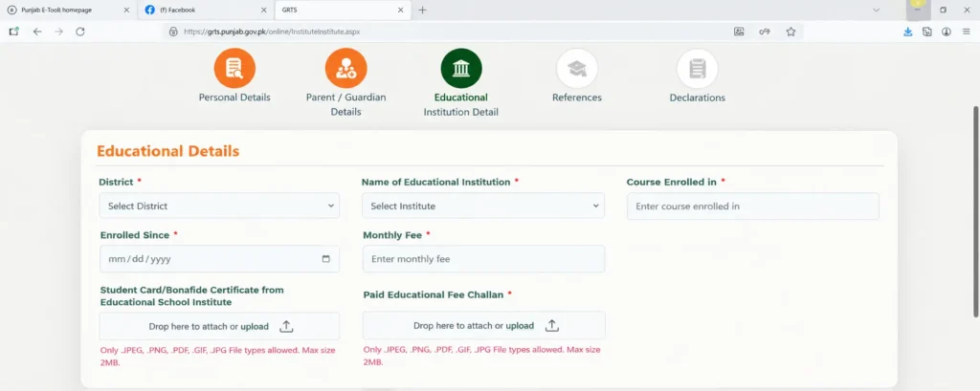The image size is (980, 391).
Task: Click the page vertical scrollbar
Action: coord(975,210)
